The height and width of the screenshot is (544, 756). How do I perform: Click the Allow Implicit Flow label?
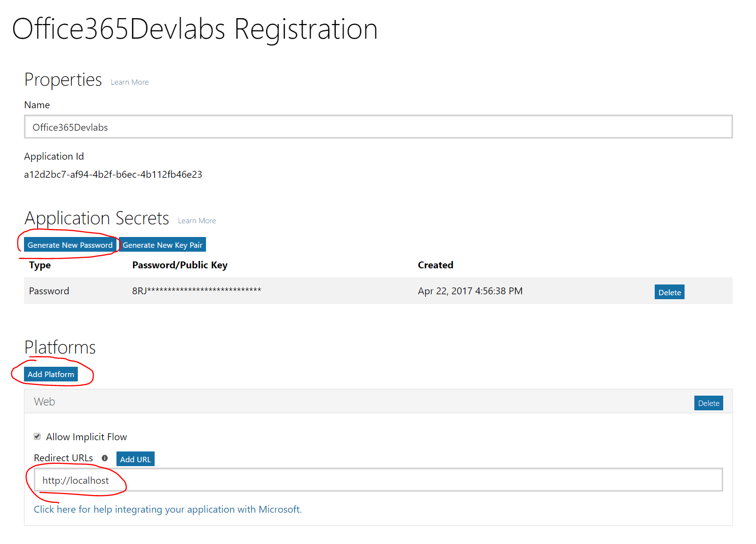87,437
